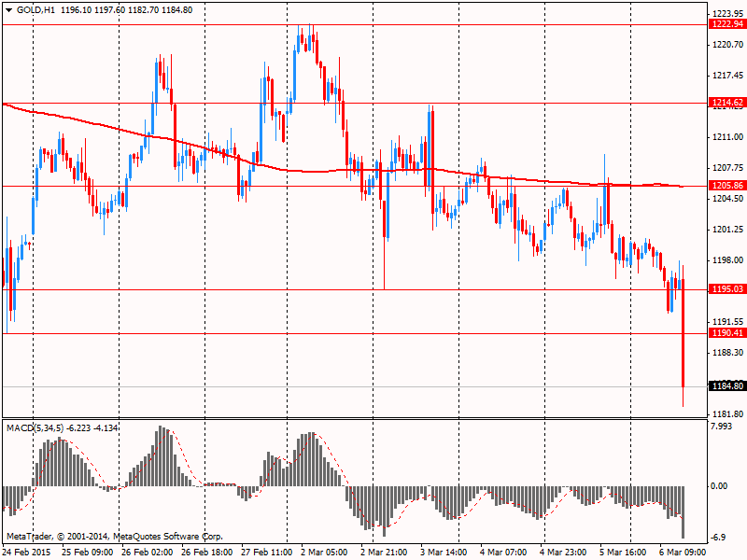Click the MACD scale 7.993 value

(x=721, y=427)
